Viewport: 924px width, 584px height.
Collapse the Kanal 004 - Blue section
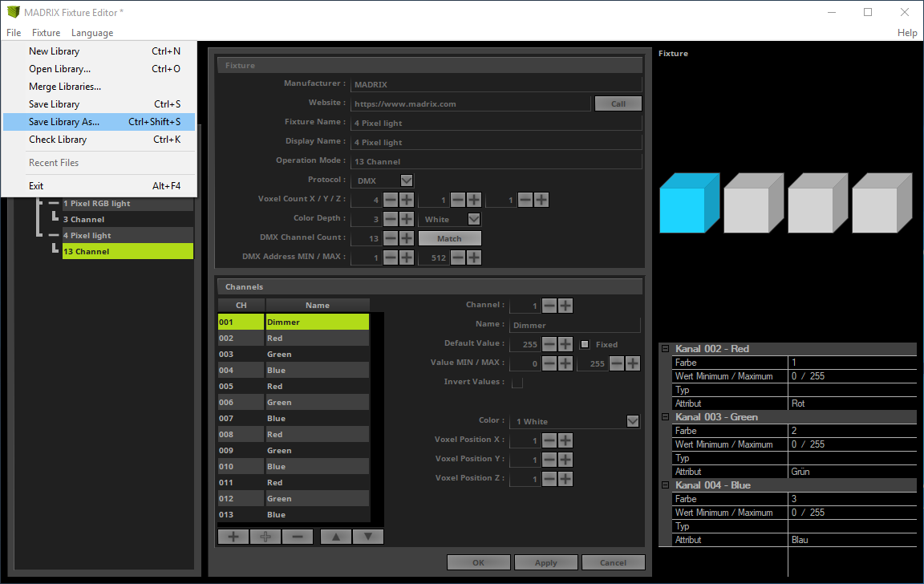point(665,485)
